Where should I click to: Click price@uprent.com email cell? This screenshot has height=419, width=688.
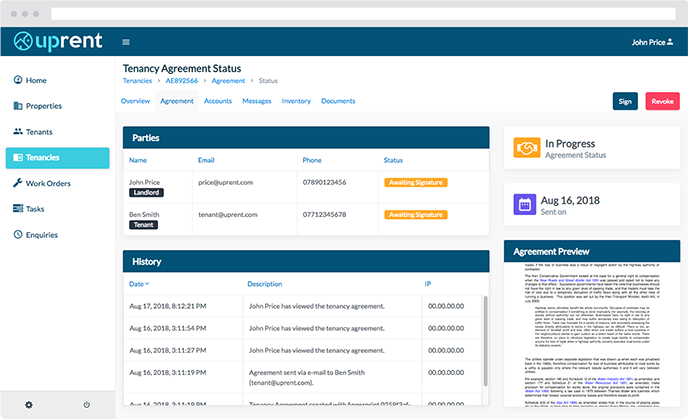[226, 182]
